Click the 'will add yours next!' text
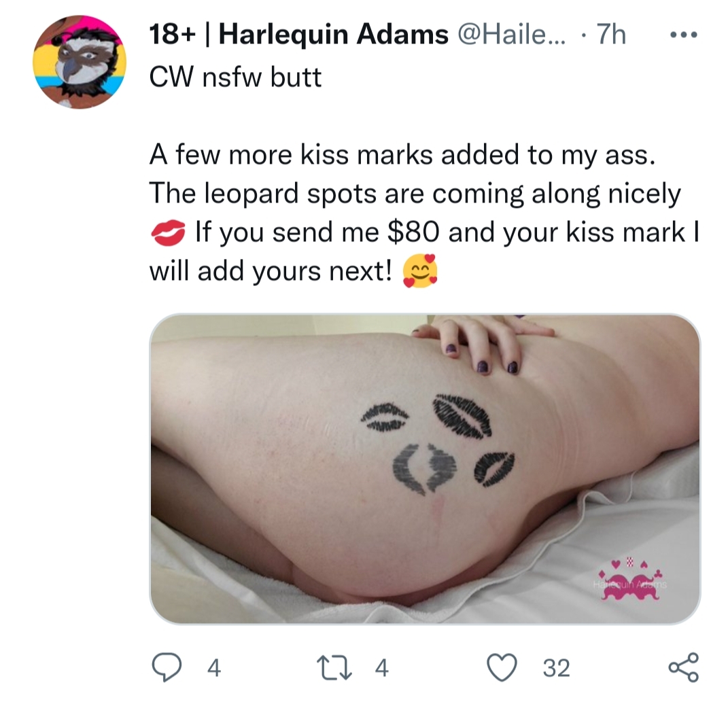Image resolution: width=728 pixels, height=702 pixels. [x=271, y=272]
